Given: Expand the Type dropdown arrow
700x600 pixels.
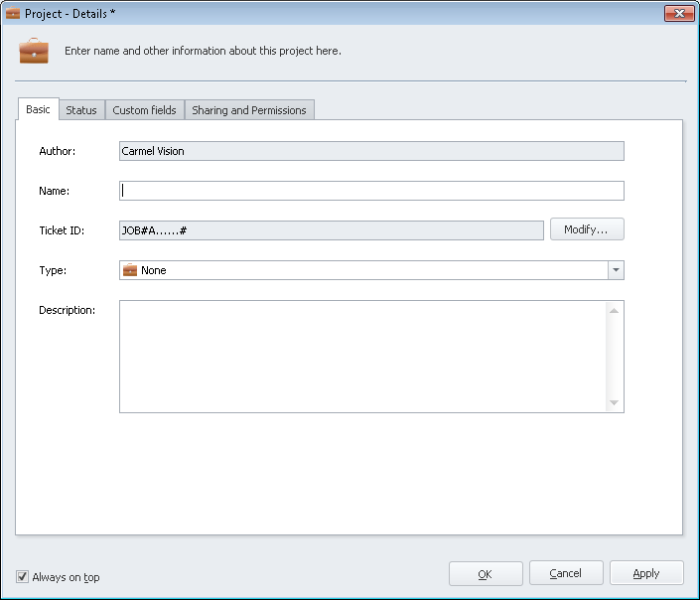Looking at the screenshot, I should [x=616, y=270].
